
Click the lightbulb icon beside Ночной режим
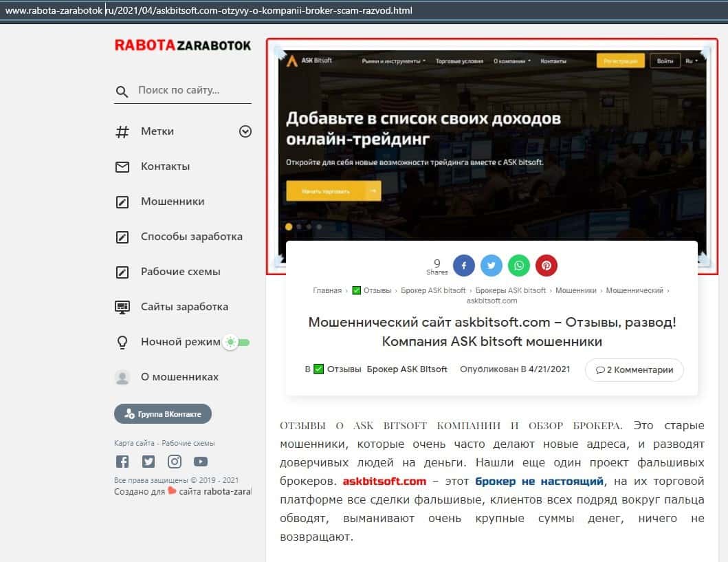pos(122,343)
